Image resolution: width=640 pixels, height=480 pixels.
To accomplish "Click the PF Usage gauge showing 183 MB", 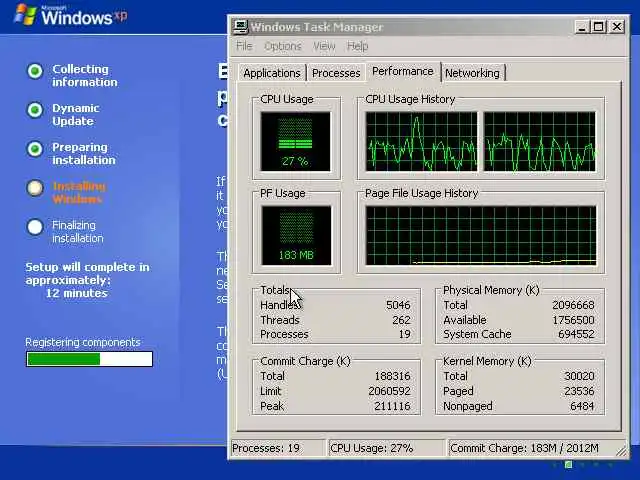I will 296,236.
